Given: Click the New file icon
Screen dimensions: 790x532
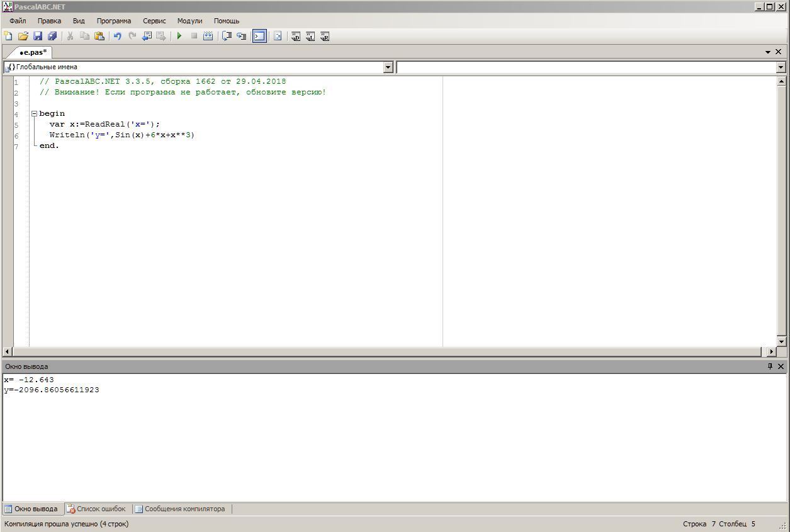Looking at the screenshot, I should (x=8, y=37).
